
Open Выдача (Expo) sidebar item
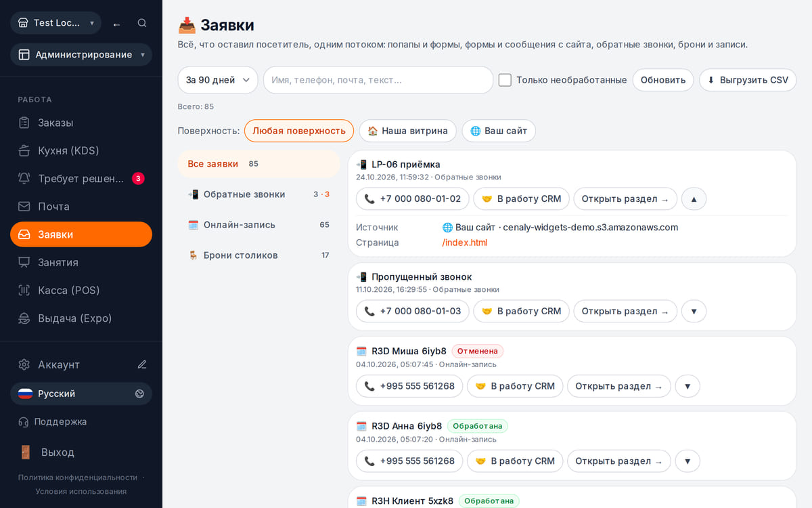coord(81,318)
